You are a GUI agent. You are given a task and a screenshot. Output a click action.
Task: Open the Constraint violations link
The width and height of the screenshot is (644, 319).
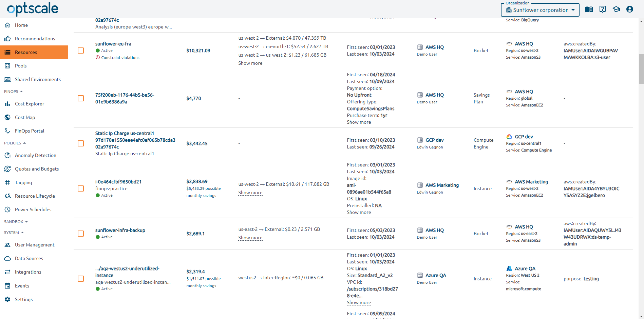click(120, 58)
